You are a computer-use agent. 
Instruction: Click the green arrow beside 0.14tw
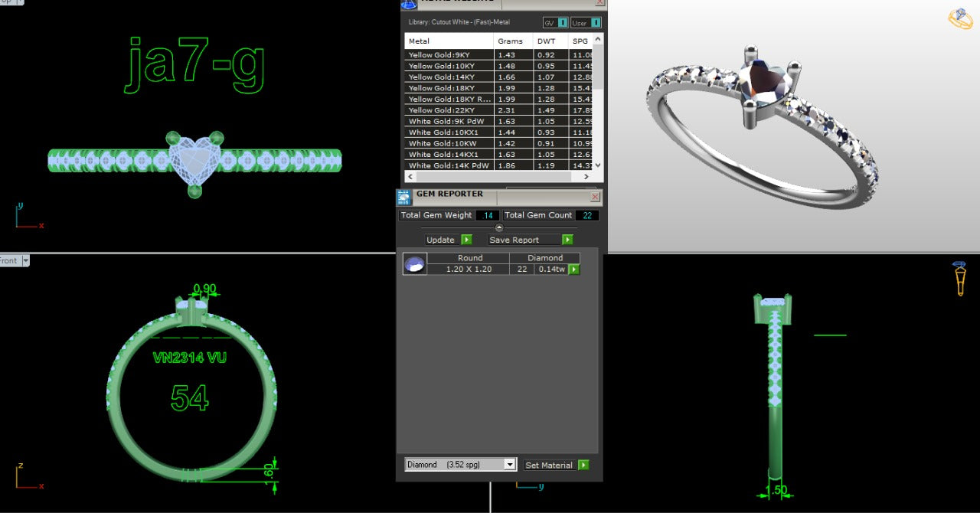tap(574, 270)
